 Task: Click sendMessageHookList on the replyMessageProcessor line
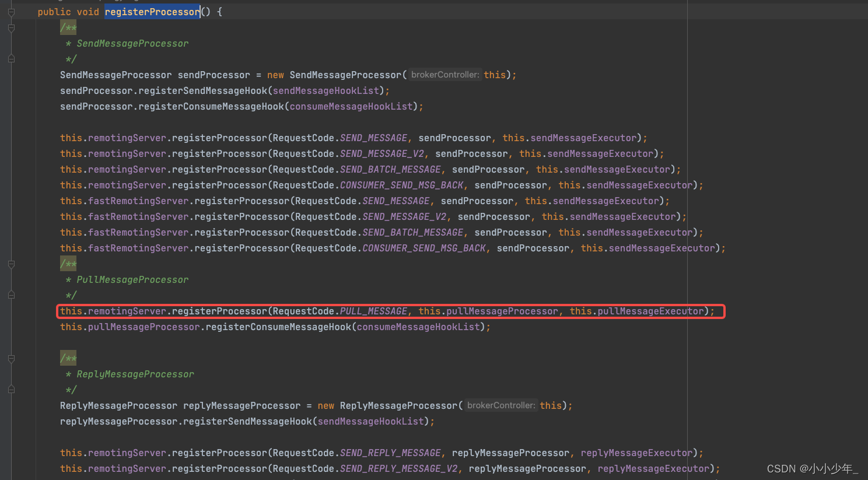[x=371, y=421]
